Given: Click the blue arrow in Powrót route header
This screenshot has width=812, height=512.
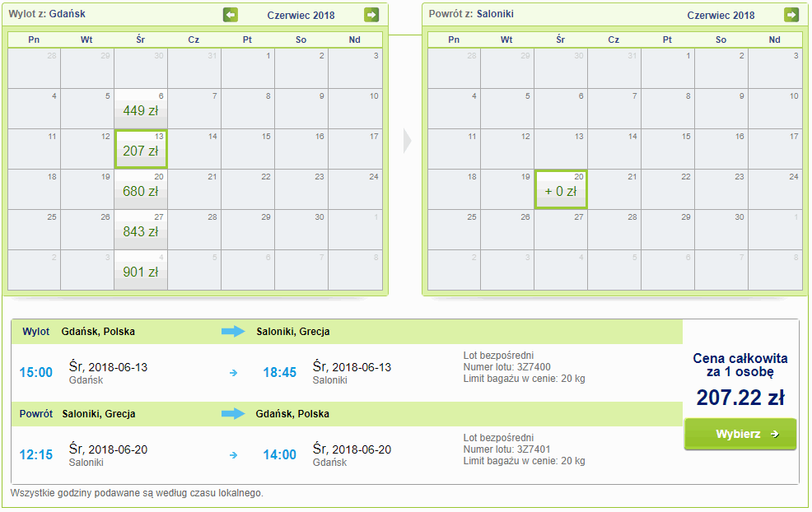Looking at the screenshot, I should (x=233, y=413).
